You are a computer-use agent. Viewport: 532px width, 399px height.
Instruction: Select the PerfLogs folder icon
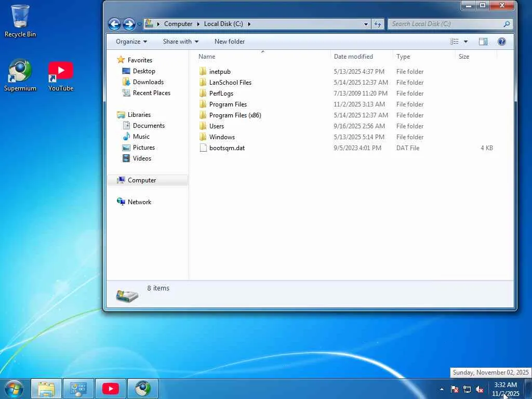(x=203, y=93)
